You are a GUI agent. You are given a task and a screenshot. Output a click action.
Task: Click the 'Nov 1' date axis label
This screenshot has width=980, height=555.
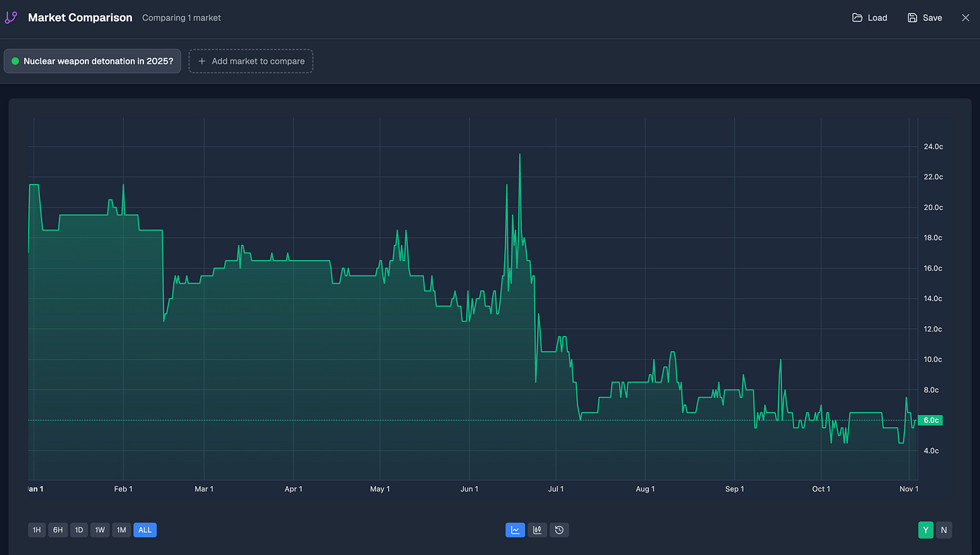coord(909,489)
